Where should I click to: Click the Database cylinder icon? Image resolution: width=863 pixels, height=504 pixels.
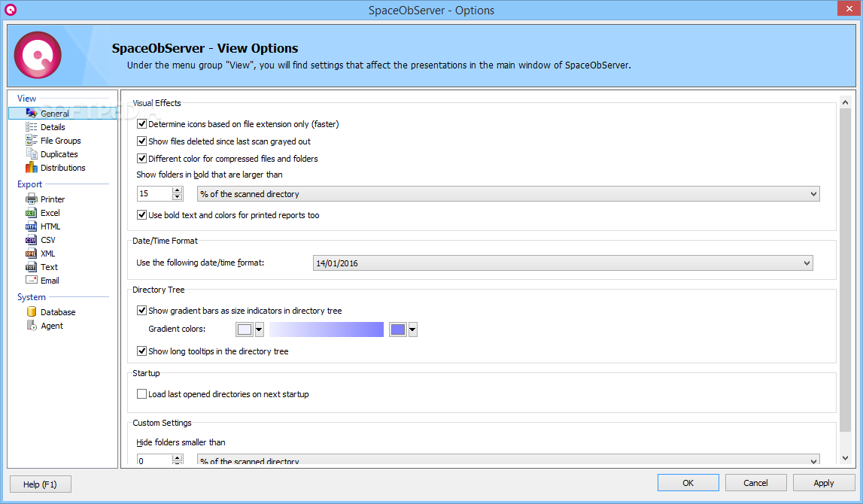[32, 312]
